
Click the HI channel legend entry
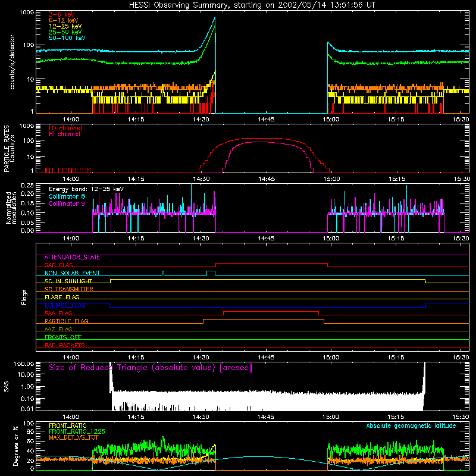click(x=64, y=134)
